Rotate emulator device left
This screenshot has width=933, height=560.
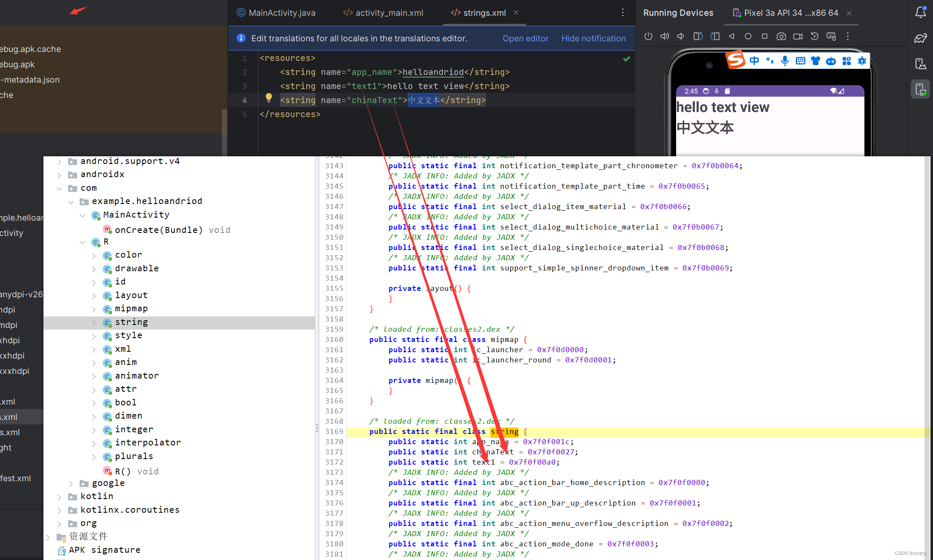(697, 37)
